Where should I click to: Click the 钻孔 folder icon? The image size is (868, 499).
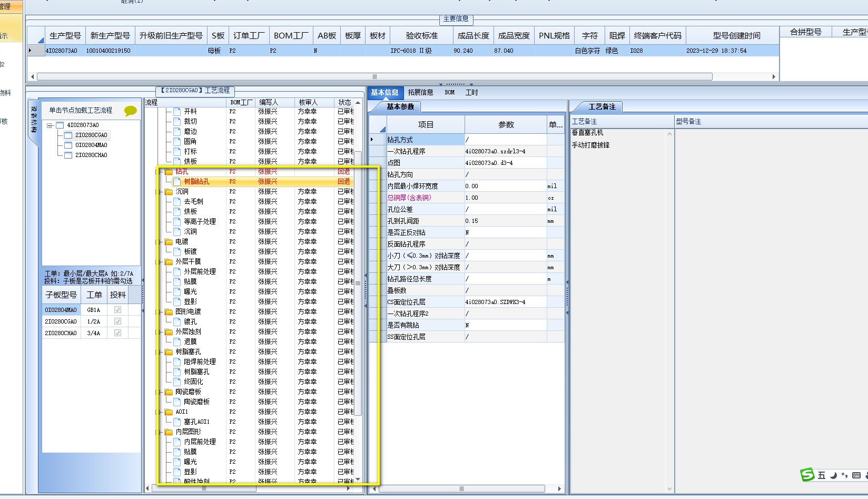(169, 172)
